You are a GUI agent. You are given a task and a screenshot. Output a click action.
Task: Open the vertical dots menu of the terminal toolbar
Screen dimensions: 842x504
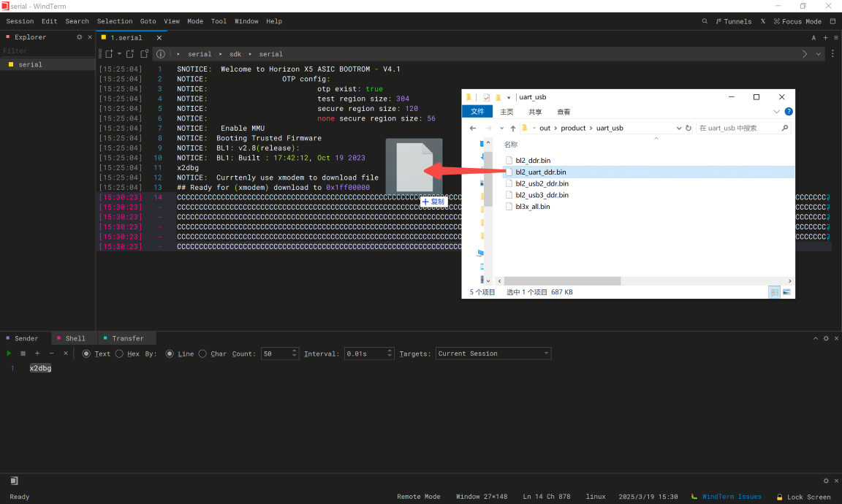(x=833, y=53)
